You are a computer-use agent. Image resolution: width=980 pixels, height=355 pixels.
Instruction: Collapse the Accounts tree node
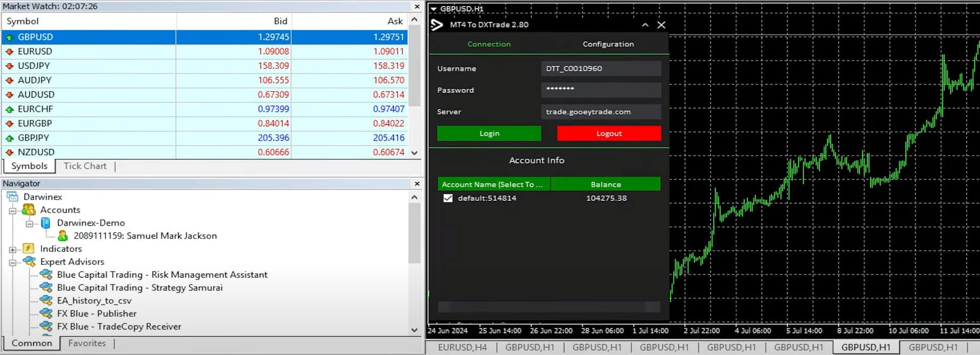[12, 210]
